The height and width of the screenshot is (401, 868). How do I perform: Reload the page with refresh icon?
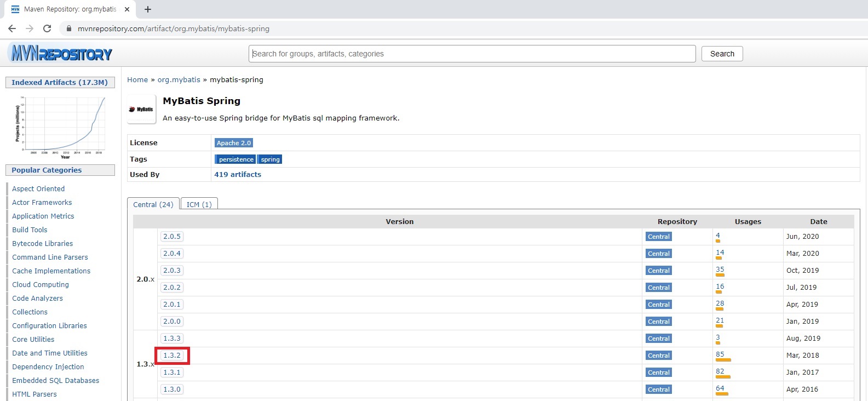point(47,28)
